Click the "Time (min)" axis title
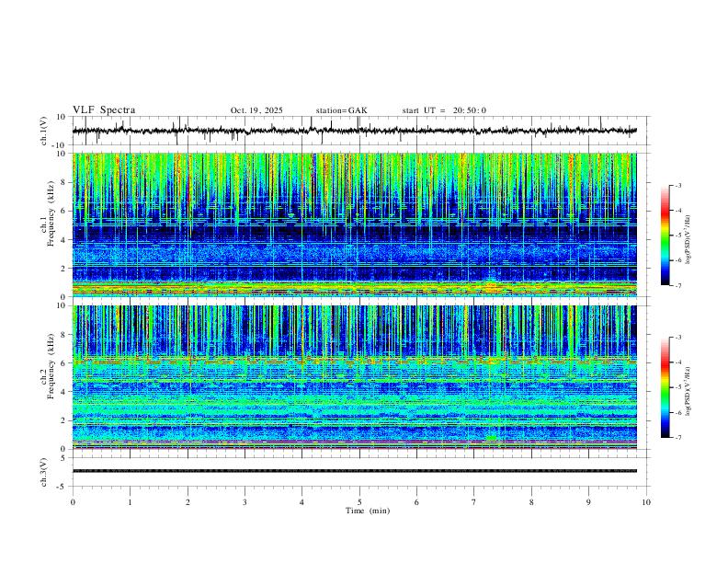The height and width of the screenshot is (563, 728). [x=368, y=511]
